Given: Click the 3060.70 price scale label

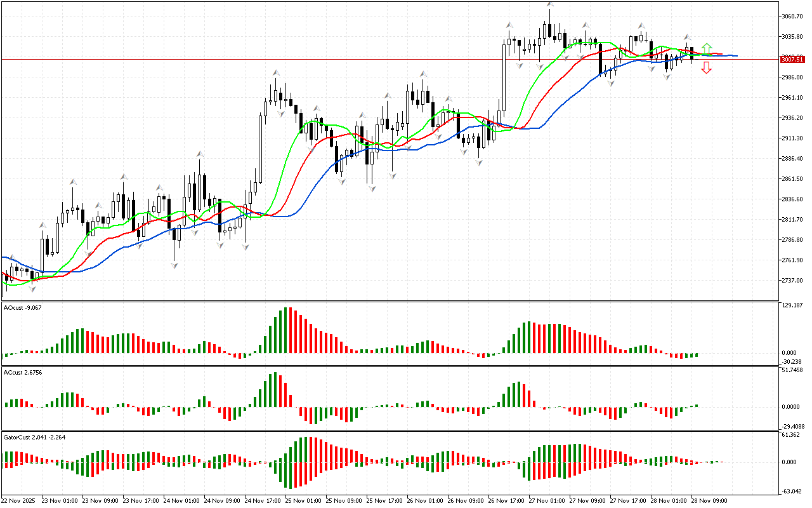Looking at the screenshot, I should point(792,17).
